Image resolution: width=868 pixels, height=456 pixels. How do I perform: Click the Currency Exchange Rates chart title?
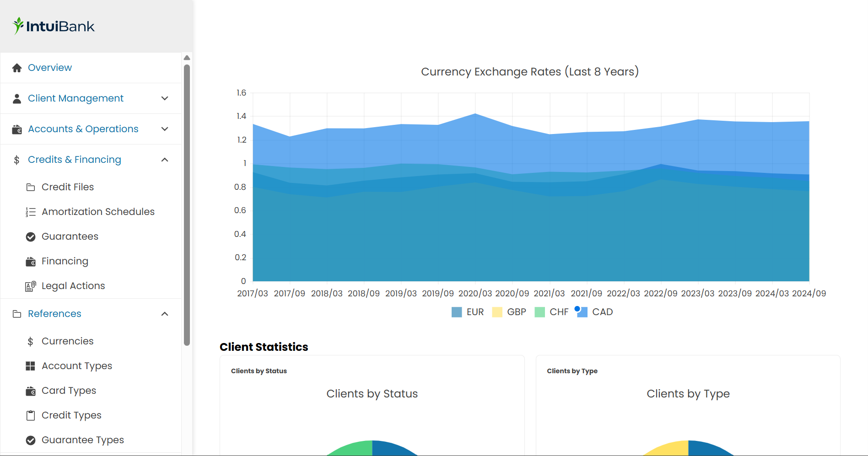(x=530, y=72)
